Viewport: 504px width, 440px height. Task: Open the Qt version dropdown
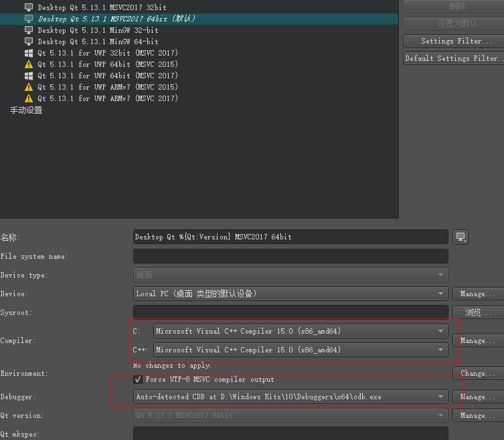click(290, 415)
